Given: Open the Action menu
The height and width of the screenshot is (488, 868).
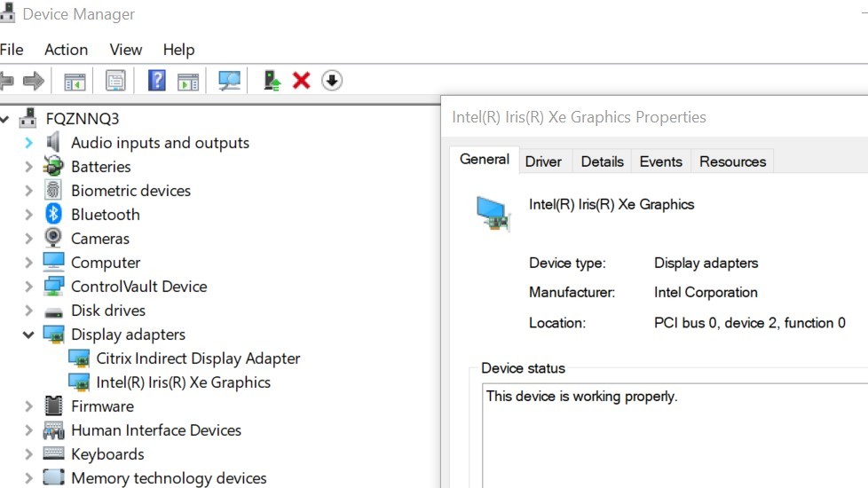Looking at the screenshot, I should (66, 50).
